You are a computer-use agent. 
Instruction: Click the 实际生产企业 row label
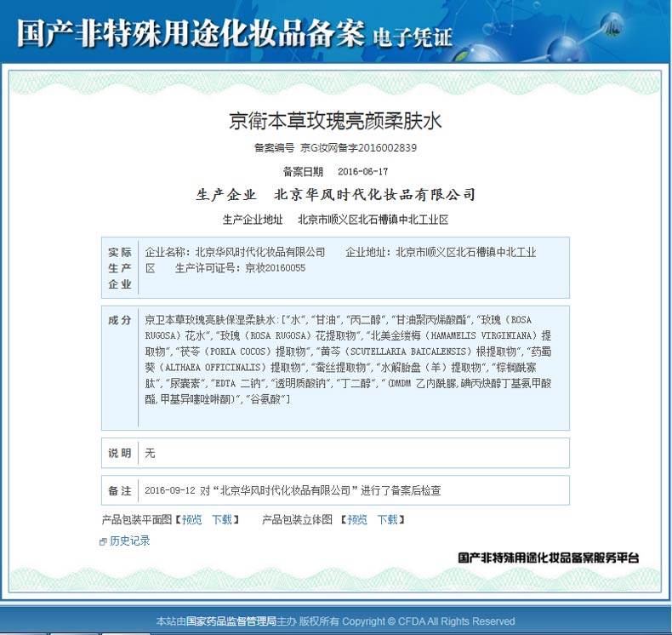[x=120, y=268]
